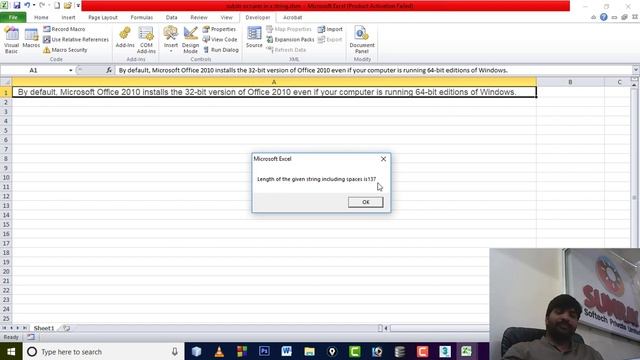Expand the formula bar

(x=636, y=70)
